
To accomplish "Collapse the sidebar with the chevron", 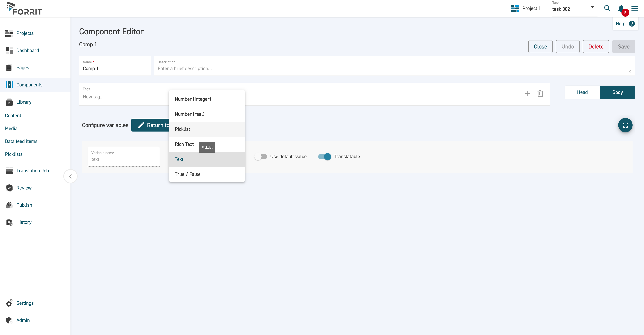I will pos(70,176).
